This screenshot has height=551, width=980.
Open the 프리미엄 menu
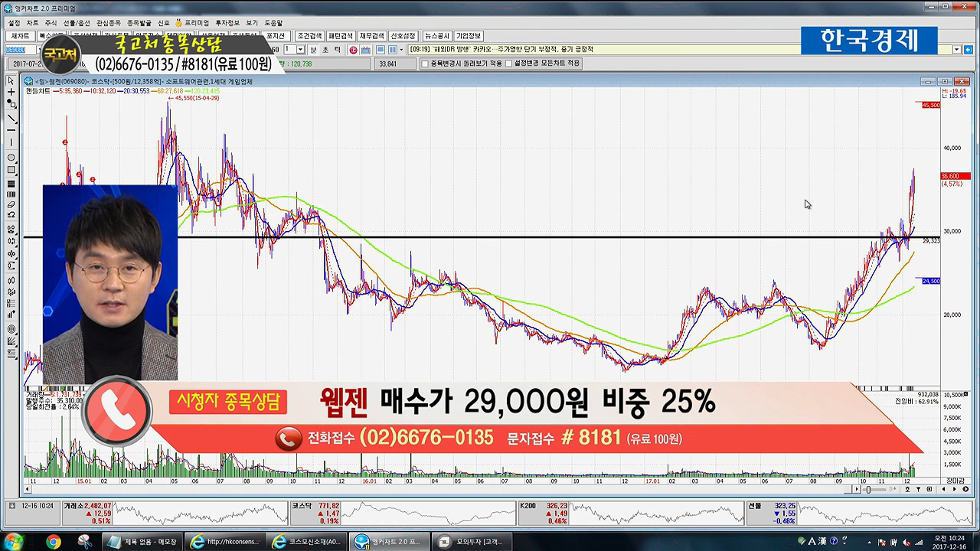[x=195, y=23]
